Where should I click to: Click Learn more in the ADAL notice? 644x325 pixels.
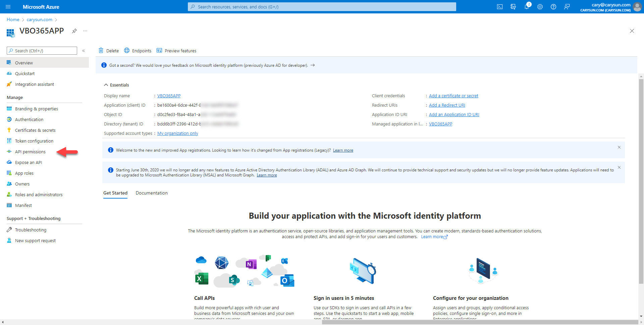267,175
